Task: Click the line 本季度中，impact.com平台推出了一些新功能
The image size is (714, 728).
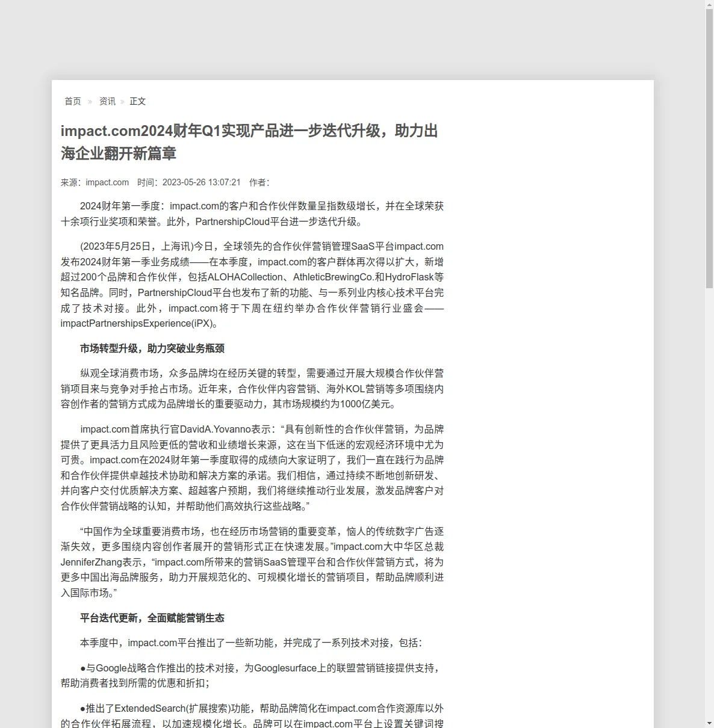Action: 251,643
